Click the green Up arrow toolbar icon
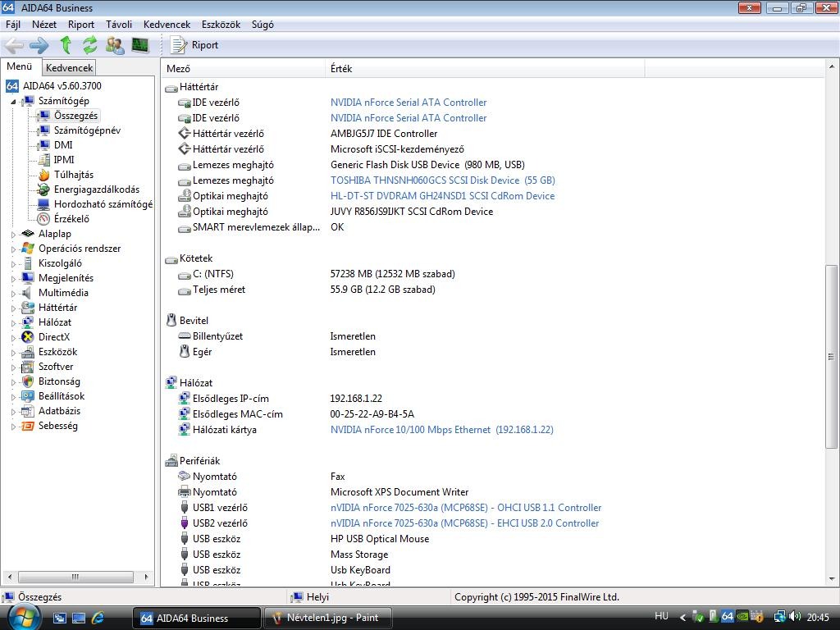The height and width of the screenshot is (630, 840). click(x=66, y=45)
